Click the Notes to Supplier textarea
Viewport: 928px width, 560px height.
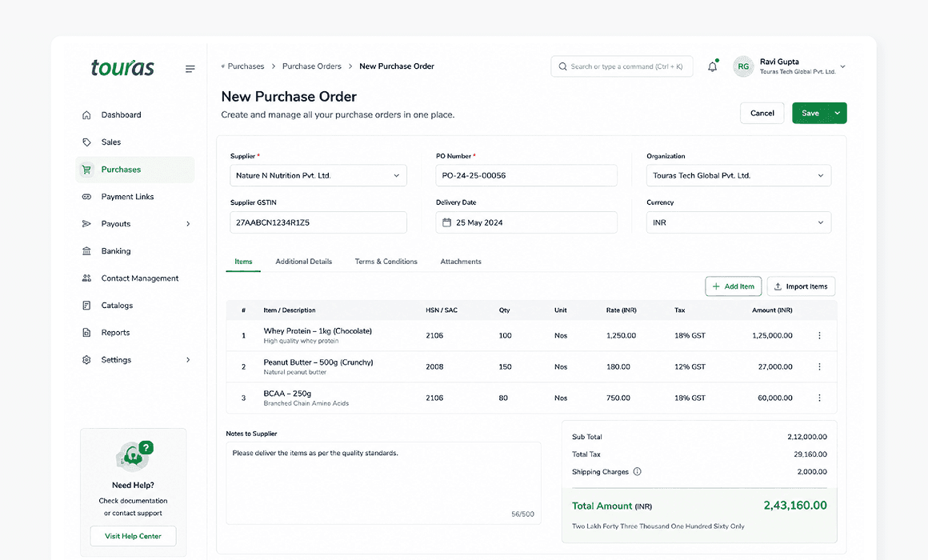(383, 483)
